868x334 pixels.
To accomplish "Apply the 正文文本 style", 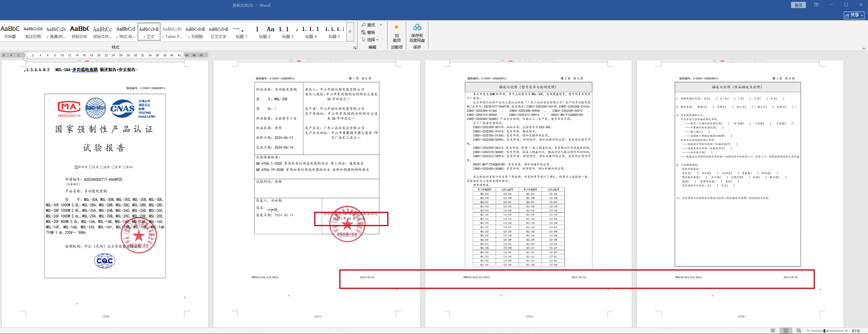I will pyautogui.click(x=219, y=32).
